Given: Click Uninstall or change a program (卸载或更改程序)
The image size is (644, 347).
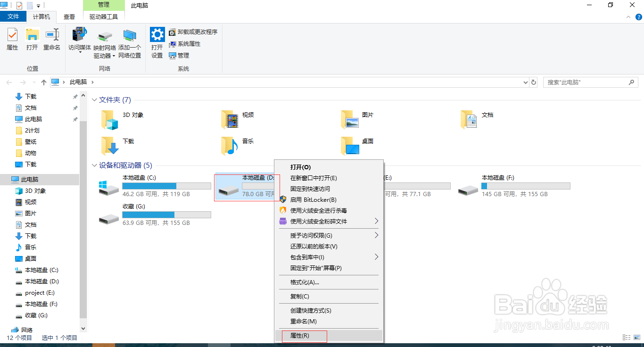Looking at the screenshot, I should 193,32.
